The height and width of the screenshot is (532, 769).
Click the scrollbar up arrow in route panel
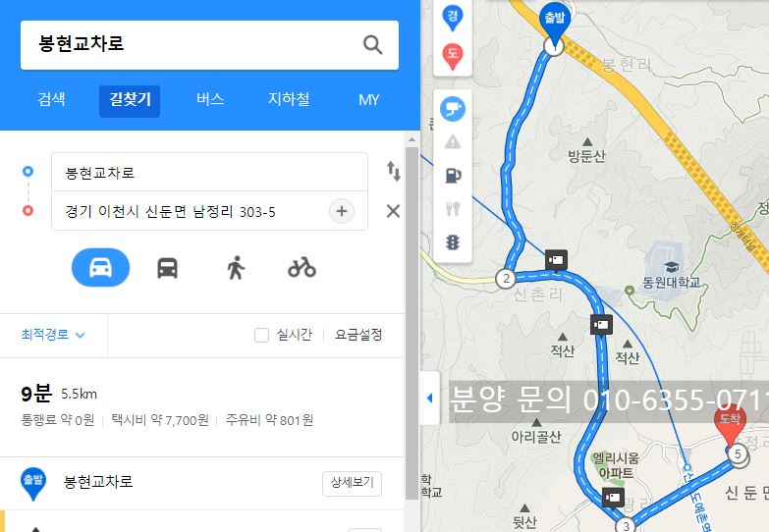(412, 139)
